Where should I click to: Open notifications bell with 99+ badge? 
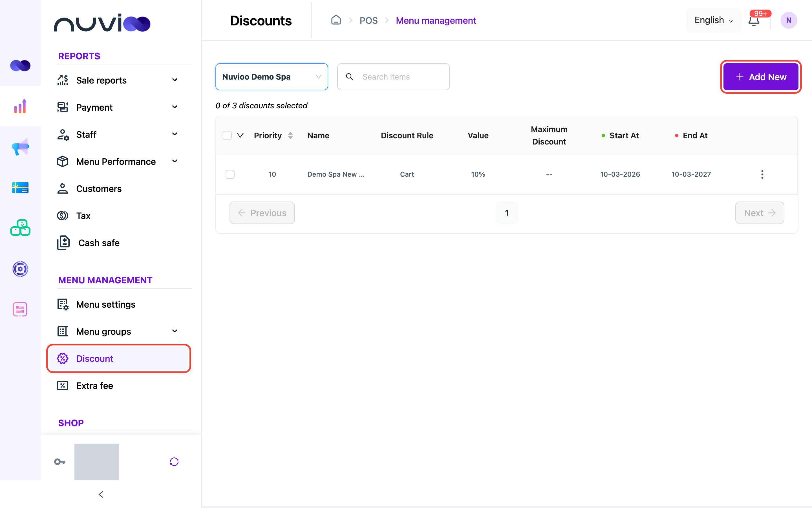(754, 21)
